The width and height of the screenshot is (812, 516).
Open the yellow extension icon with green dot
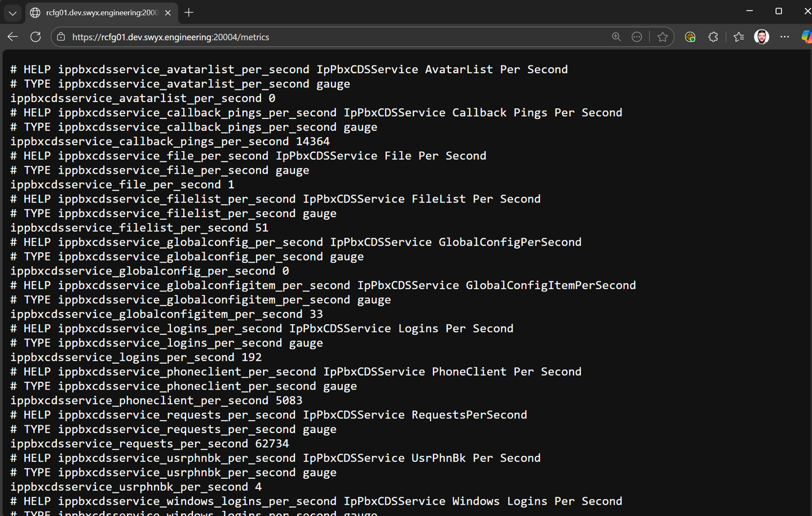point(690,37)
